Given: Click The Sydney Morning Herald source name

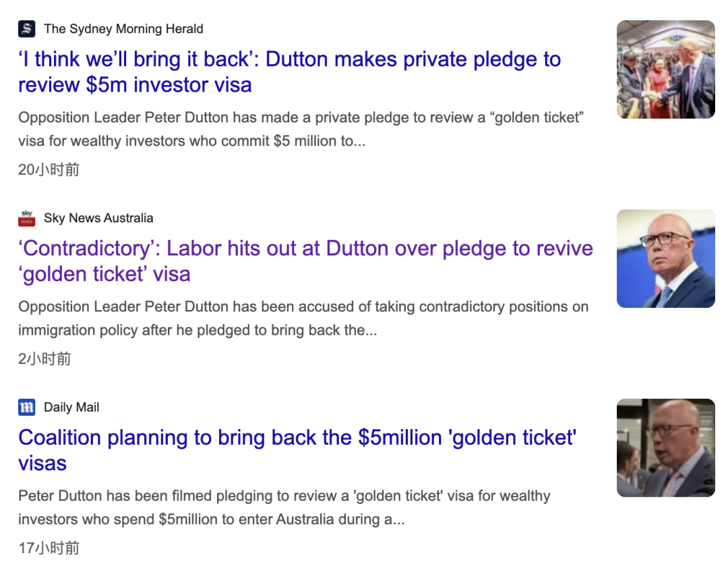Looking at the screenshot, I should [123, 29].
